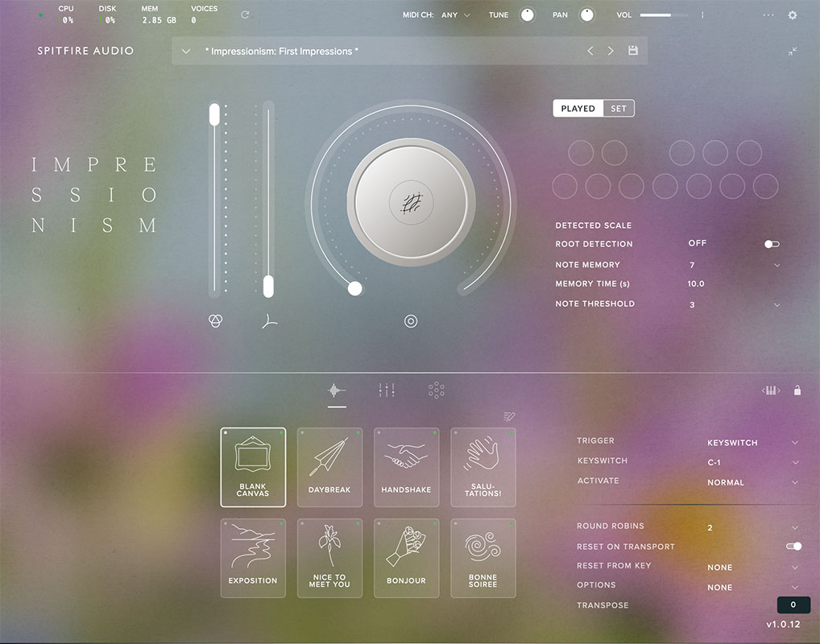Toggle the padlock lock icon
This screenshot has height=644, width=820.
pyautogui.click(x=797, y=390)
